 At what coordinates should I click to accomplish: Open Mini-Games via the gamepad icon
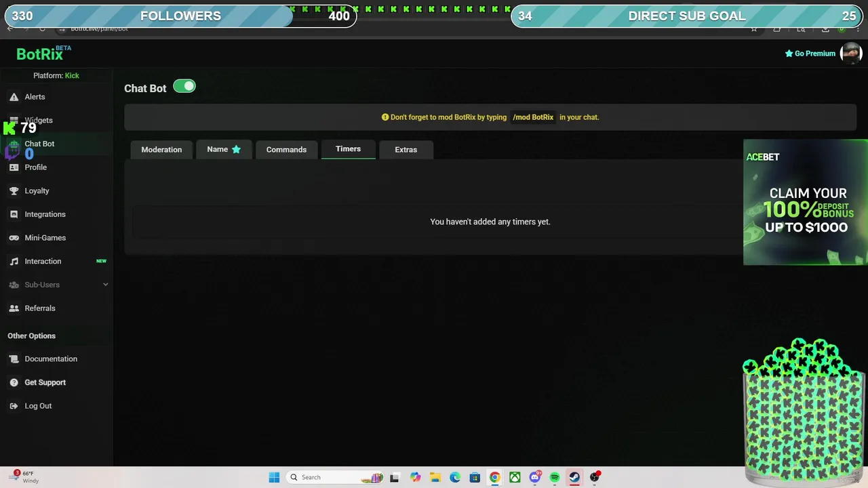coord(14,238)
